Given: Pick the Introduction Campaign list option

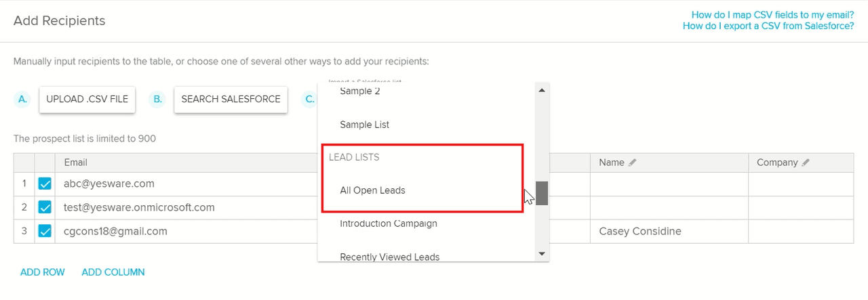Looking at the screenshot, I should pos(388,223).
